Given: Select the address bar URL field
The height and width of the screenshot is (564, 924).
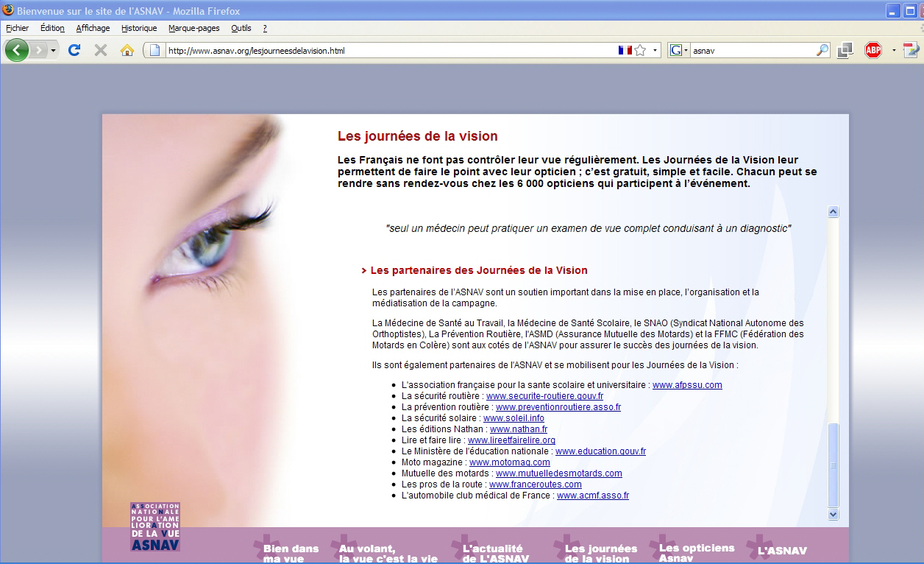Looking at the screenshot, I should [390, 51].
